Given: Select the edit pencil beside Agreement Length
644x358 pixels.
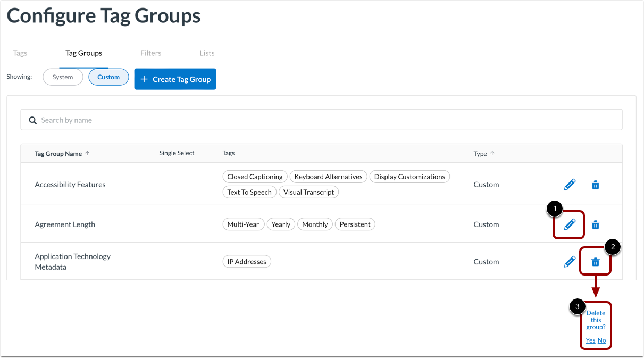Looking at the screenshot, I should (570, 224).
